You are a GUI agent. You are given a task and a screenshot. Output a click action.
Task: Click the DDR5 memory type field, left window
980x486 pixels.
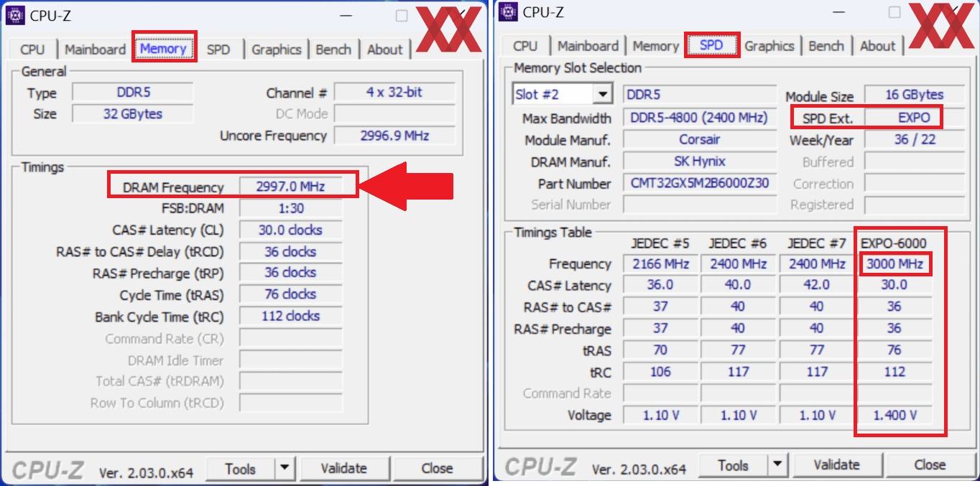(x=133, y=93)
